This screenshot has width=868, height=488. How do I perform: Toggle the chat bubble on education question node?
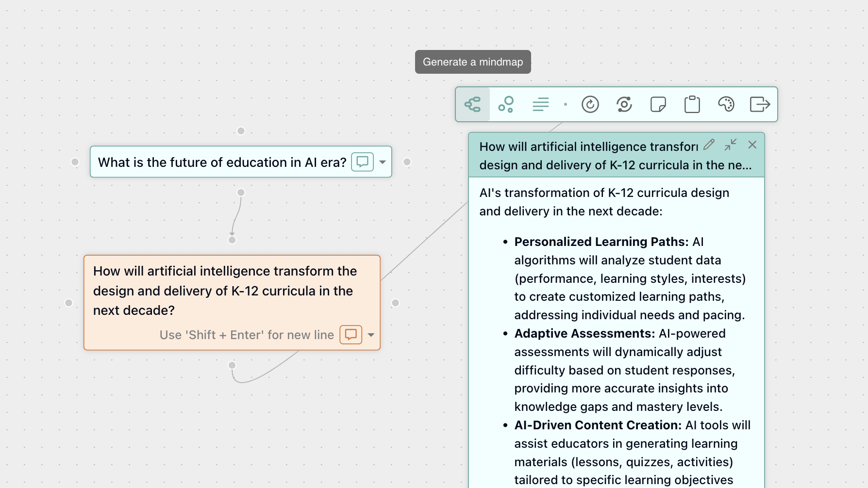pyautogui.click(x=362, y=162)
